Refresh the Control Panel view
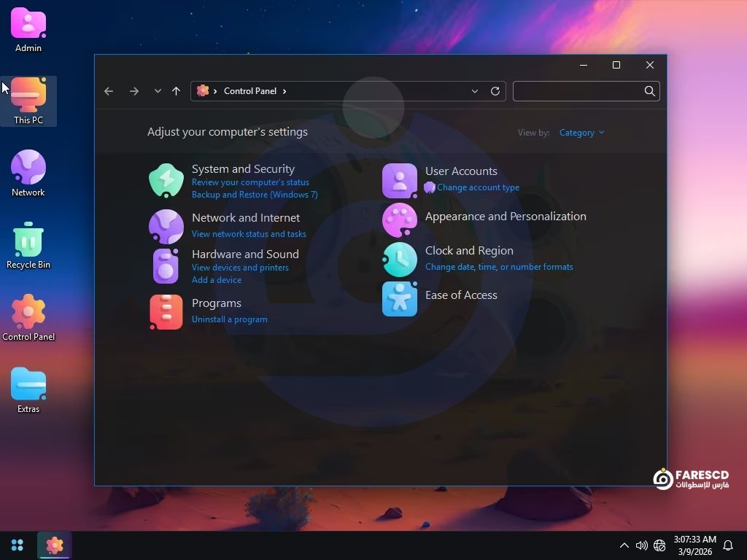Image resolution: width=747 pixels, height=560 pixels. pos(495,91)
